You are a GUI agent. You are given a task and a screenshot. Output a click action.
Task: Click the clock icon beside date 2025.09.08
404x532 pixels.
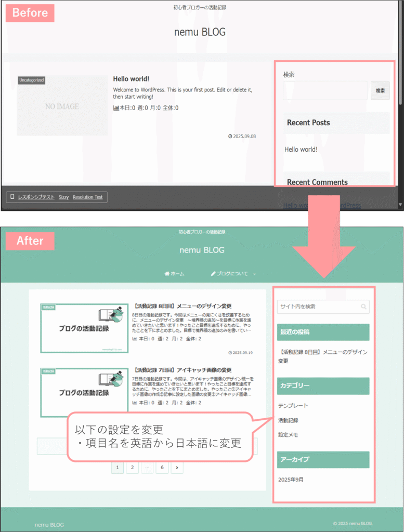tap(230, 137)
